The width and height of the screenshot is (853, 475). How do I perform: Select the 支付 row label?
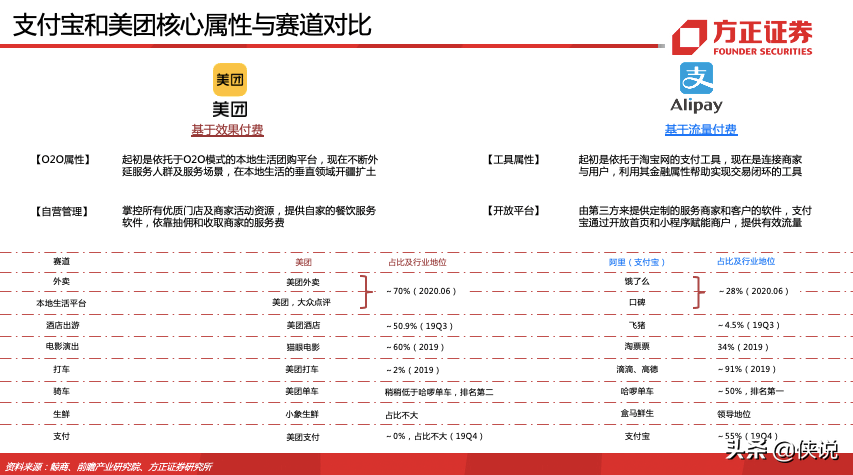pos(61,436)
